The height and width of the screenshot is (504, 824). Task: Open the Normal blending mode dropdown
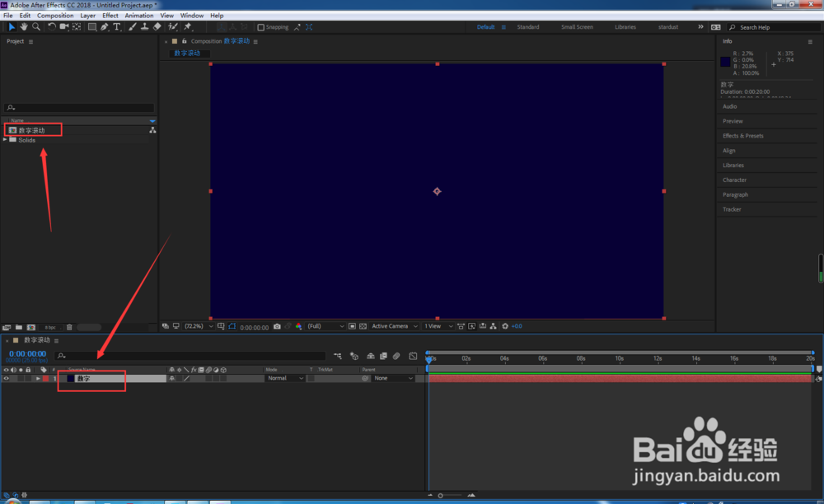(x=285, y=379)
